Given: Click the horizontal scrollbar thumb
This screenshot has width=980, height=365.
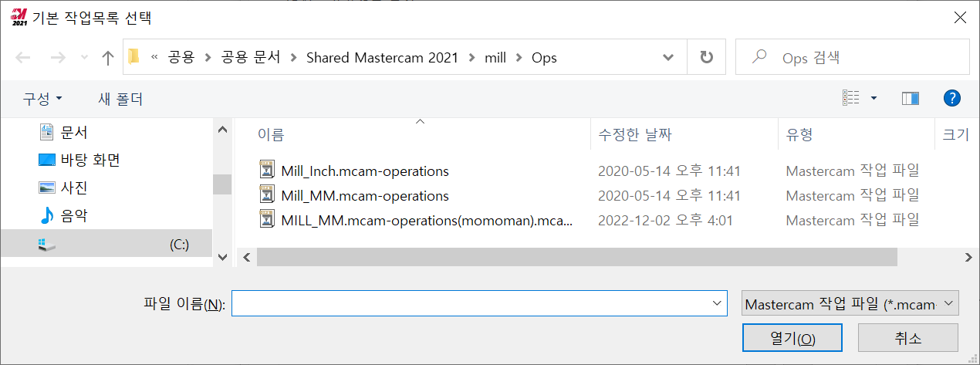Looking at the screenshot, I should 577,257.
